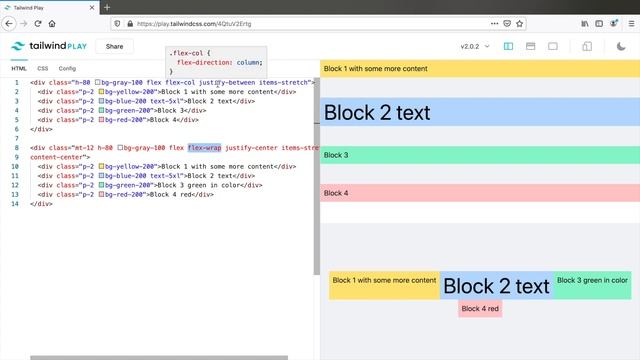The height and width of the screenshot is (360, 640).
Task: Reload the page with the refresh icon
Action: (x=38, y=24)
